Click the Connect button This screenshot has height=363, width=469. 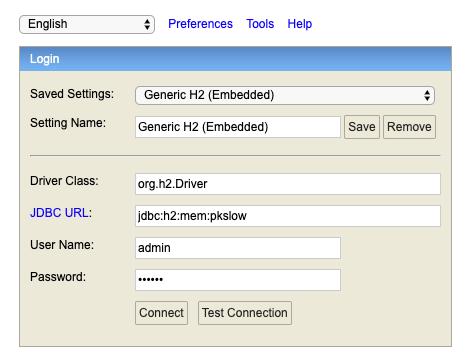tap(161, 313)
